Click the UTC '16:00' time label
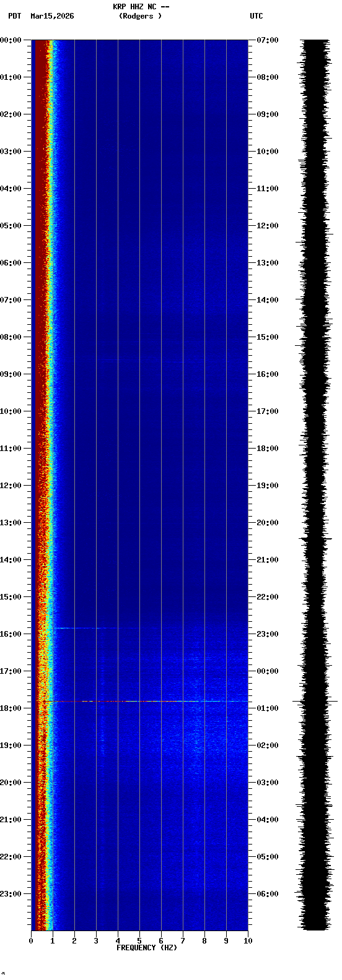This screenshot has height=980, width=342. [x=267, y=374]
